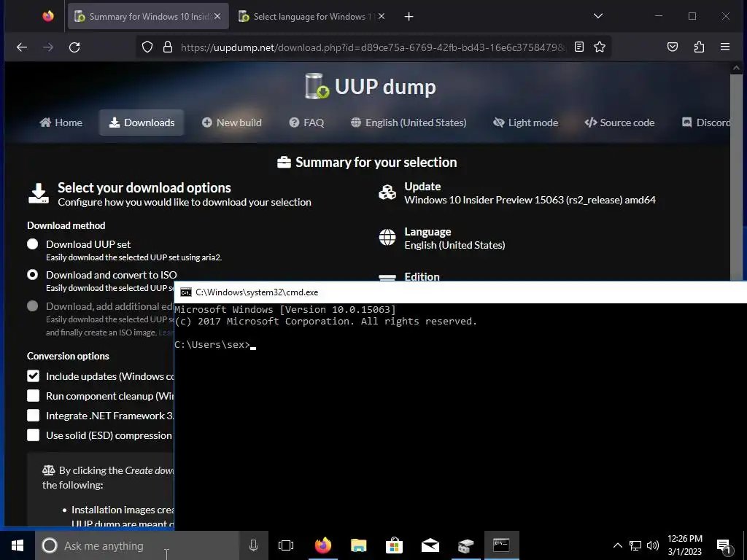Click the Cortana Ask me anything search box
The width and height of the screenshot is (747, 560).
pyautogui.click(x=137, y=545)
